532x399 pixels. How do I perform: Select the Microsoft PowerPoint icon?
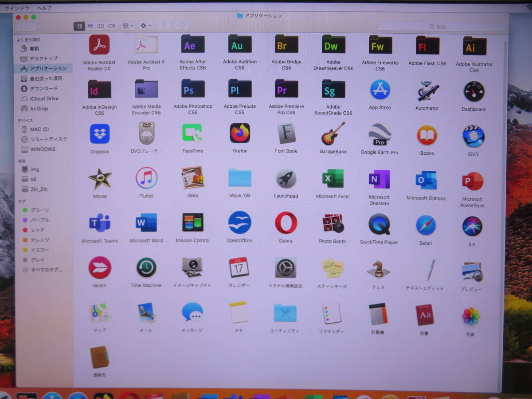coord(473,181)
